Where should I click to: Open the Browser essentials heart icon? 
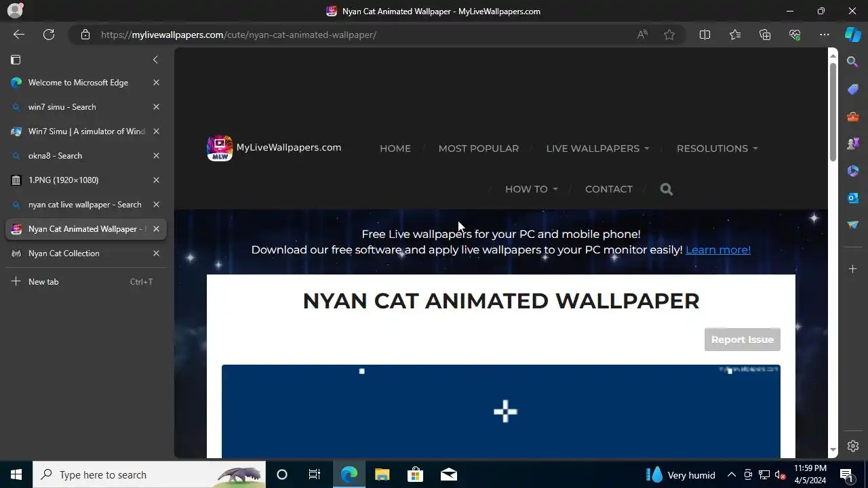point(795,35)
